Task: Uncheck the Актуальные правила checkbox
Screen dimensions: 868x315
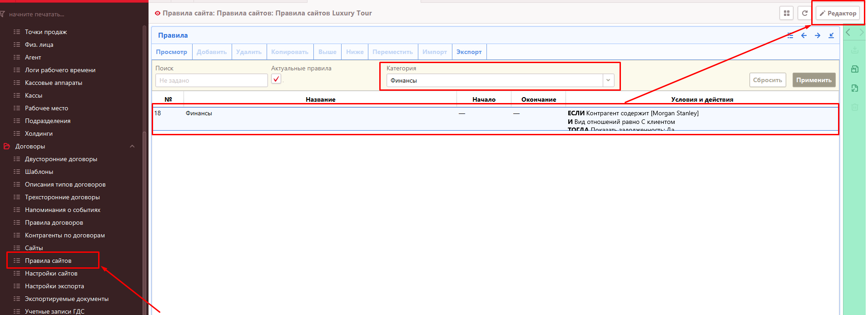Action: pos(276,79)
